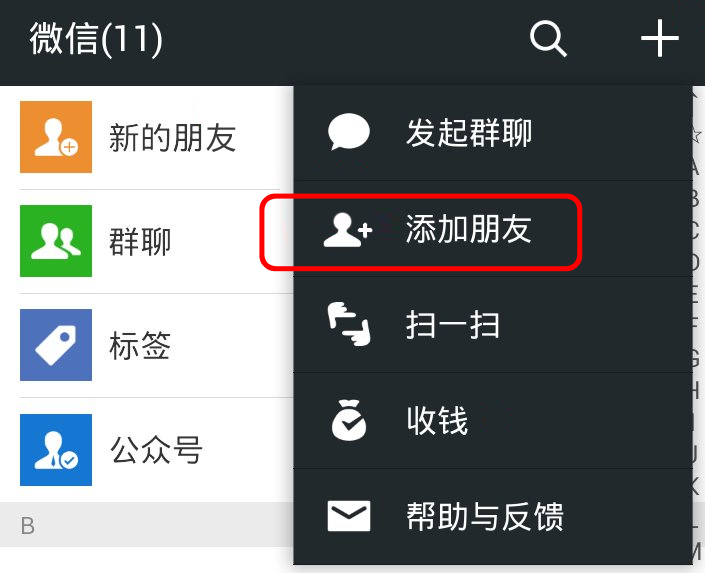Click the speech bubble group chat icon
Image resolution: width=705 pixels, height=573 pixels.
tap(348, 132)
